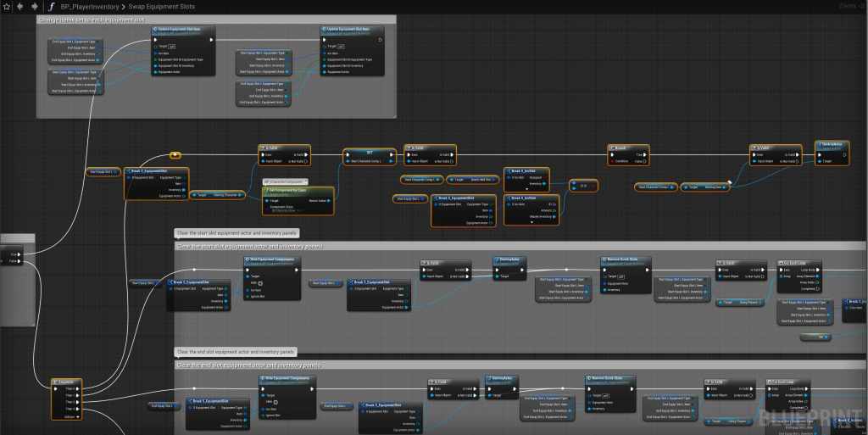Click the Sequence node header
The height and width of the screenshot is (435, 868).
coord(66,382)
